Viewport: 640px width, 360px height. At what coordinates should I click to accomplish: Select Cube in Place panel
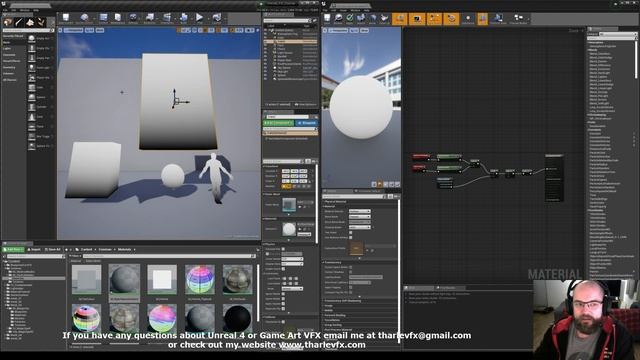tap(40, 87)
